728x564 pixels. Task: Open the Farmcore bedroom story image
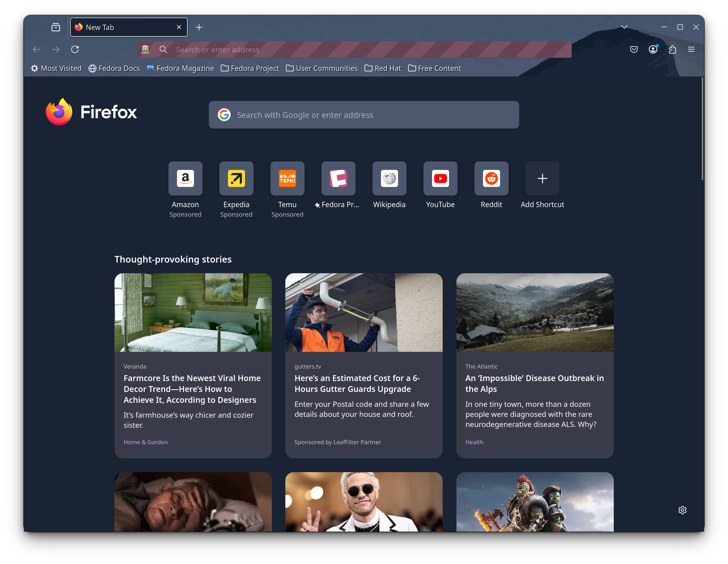[x=193, y=313]
